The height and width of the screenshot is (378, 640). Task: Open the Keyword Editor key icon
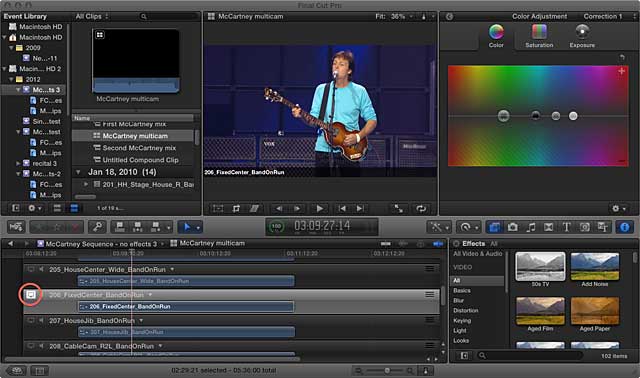pos(98,227)
